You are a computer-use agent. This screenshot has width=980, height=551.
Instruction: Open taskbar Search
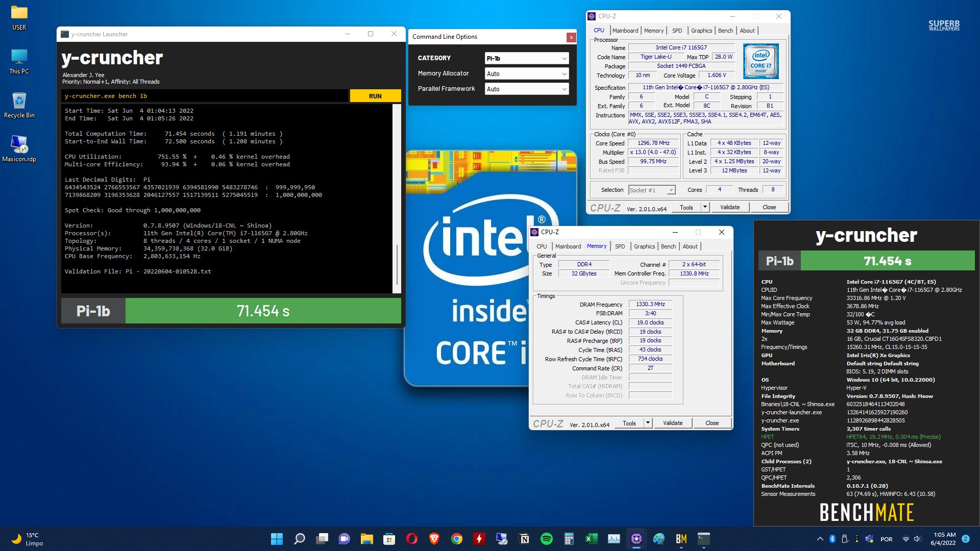point(300,539)
